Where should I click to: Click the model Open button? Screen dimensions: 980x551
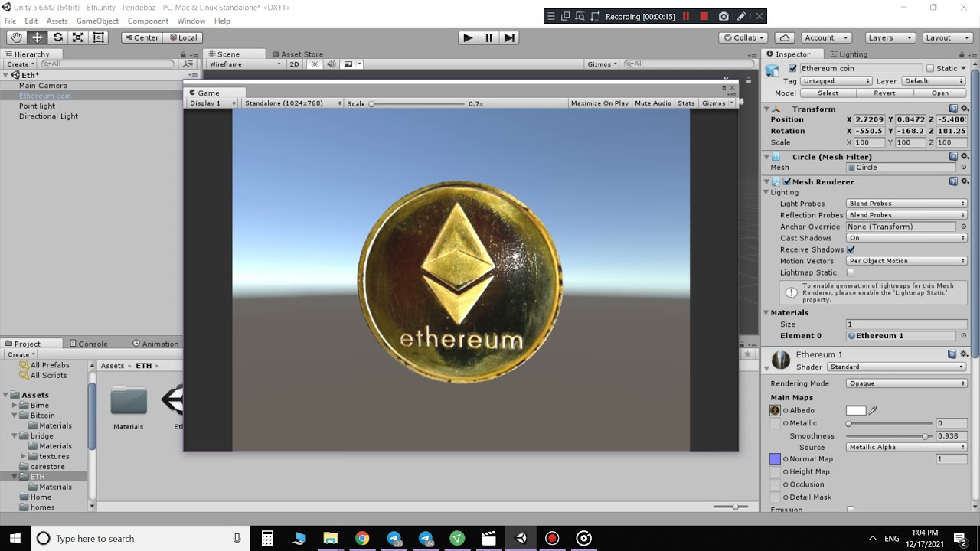[x=940, y=93]
